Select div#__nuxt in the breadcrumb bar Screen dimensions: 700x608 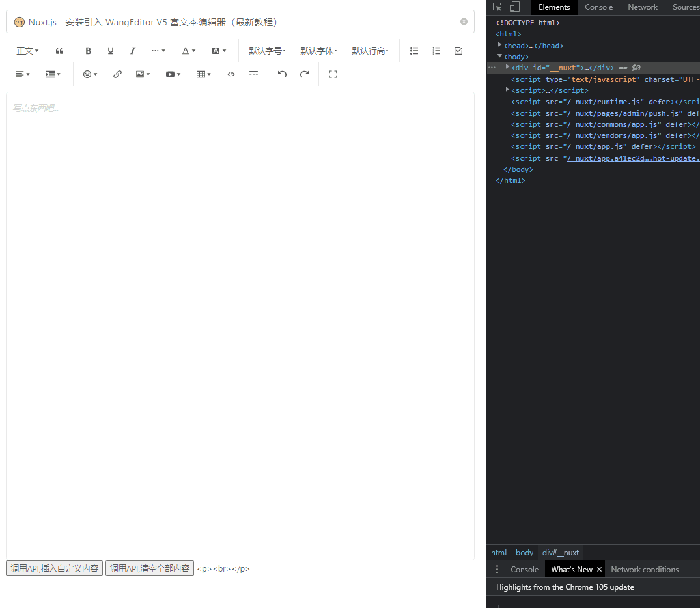pos(560,553)
